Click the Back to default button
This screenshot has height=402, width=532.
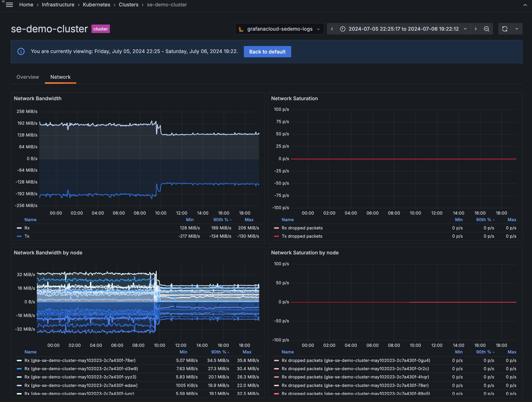[267, 52]
